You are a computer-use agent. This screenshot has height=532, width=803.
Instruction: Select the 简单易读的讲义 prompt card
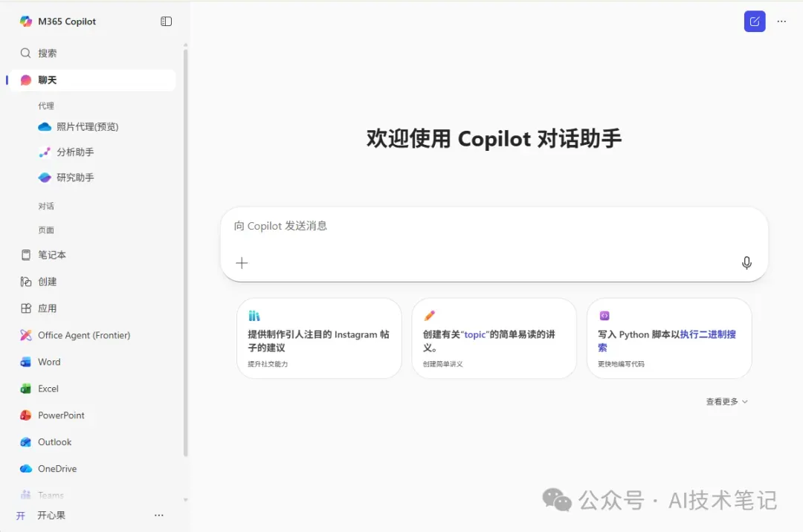point(494,339)
